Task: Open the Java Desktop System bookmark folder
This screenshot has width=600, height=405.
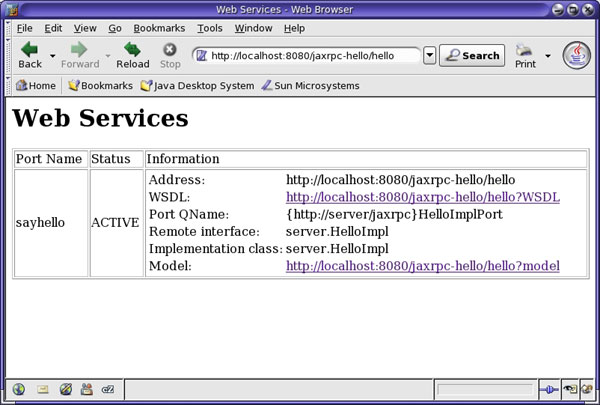Action: click(197, 85)
